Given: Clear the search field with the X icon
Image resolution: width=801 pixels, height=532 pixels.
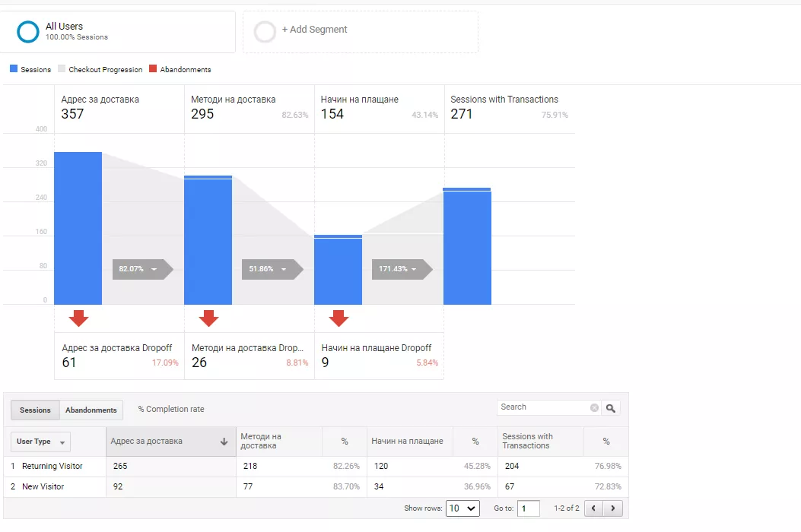Looking at the screenshot, I should point(594,407).
